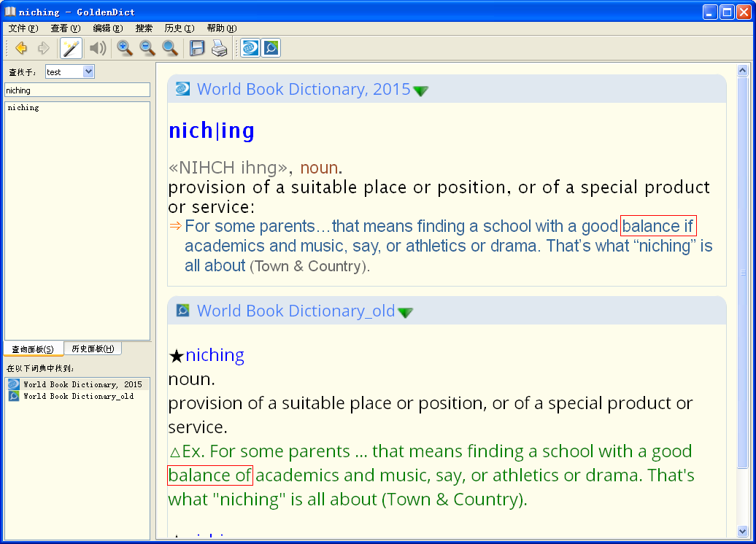Click the Save Article floppy icon
The height and width of the screenshot is (544, 756).
click(x=197, y=48)
